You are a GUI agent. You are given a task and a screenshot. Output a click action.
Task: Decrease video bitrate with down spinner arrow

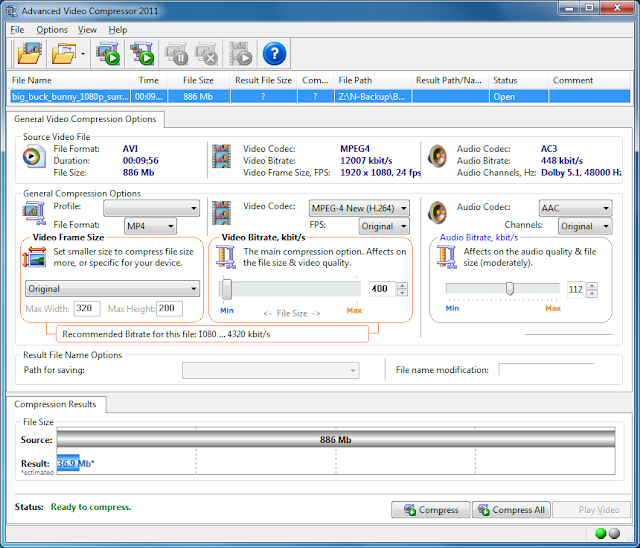[x=402, y=293]
